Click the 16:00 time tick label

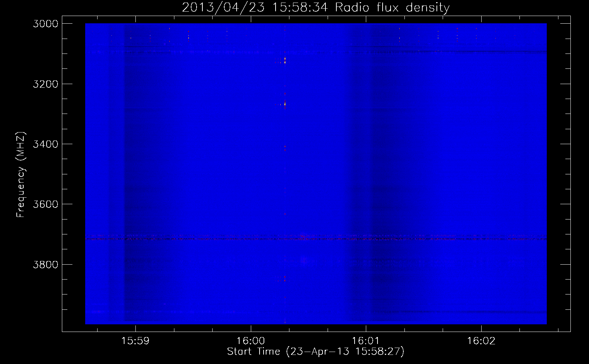click(x=251, y=341)
